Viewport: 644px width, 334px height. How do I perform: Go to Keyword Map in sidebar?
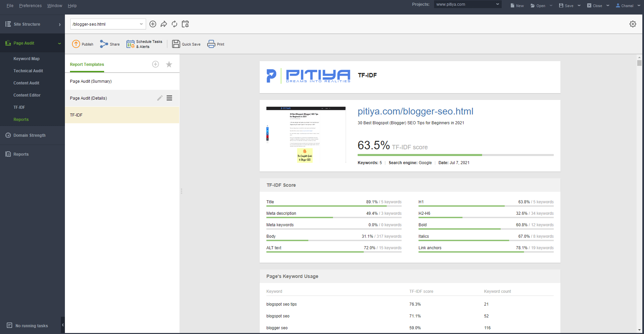pos(26,58)
